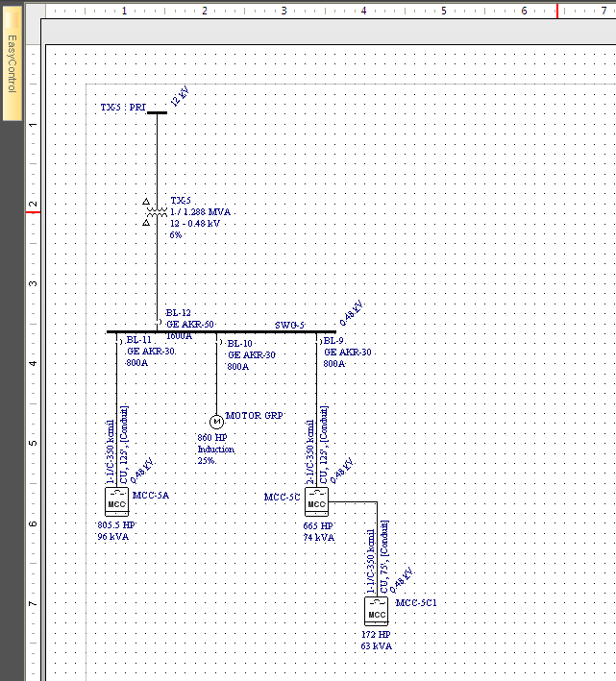Click the 860 HP motor rating text
The height and width of the screenshot is (681, 616).
[212, 438]
